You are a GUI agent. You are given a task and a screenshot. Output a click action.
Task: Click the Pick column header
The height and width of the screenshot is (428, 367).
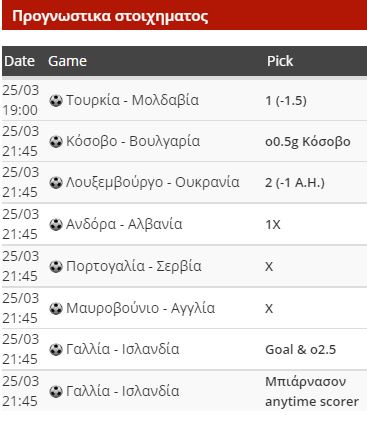pos(280,61)
